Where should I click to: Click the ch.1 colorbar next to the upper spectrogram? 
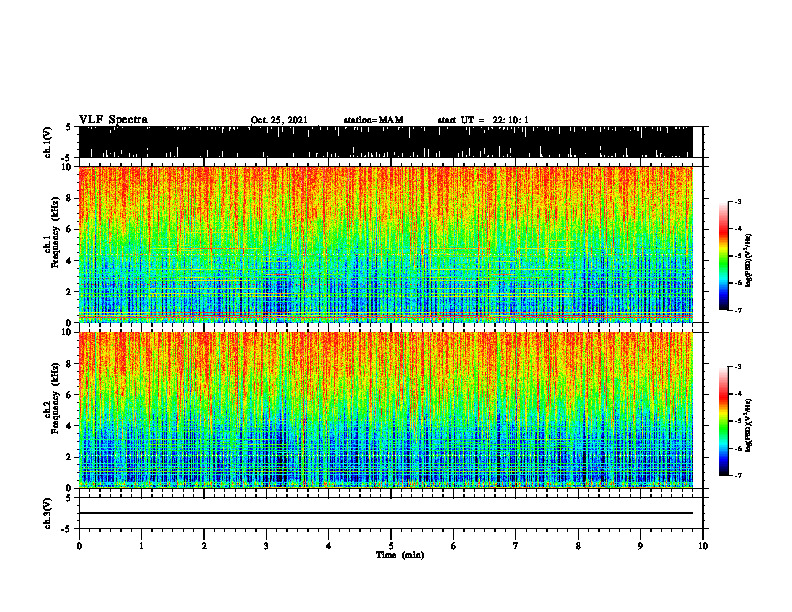pos(723,256)
